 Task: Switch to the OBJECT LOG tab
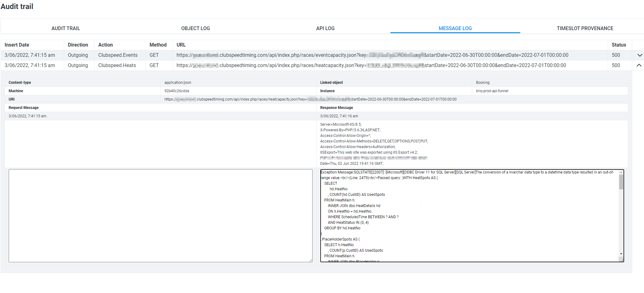click(x=196, y=28)
